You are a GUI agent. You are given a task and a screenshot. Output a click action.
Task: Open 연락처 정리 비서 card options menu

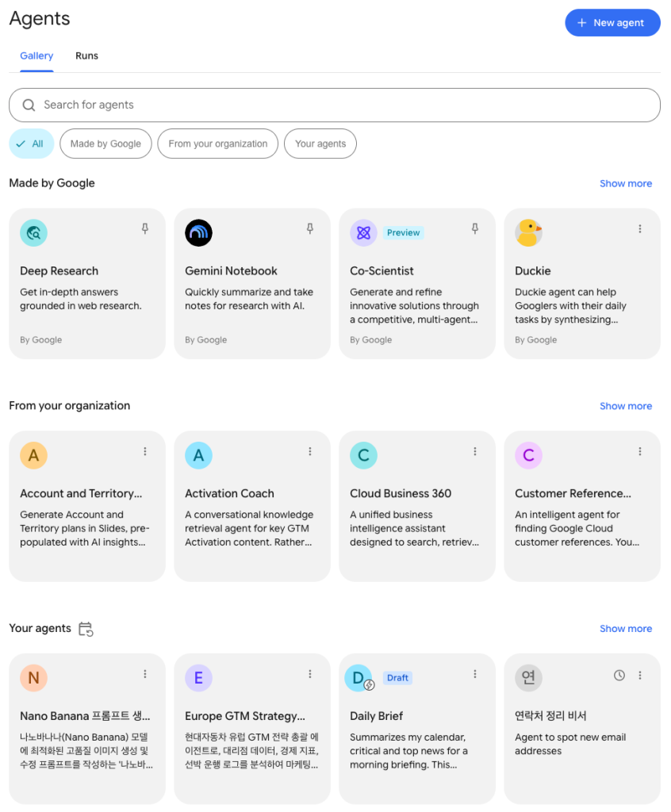640,676
